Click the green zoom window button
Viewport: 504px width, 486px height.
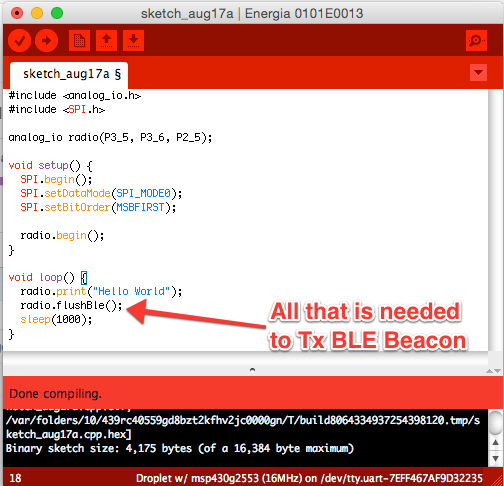pos(57,13)
